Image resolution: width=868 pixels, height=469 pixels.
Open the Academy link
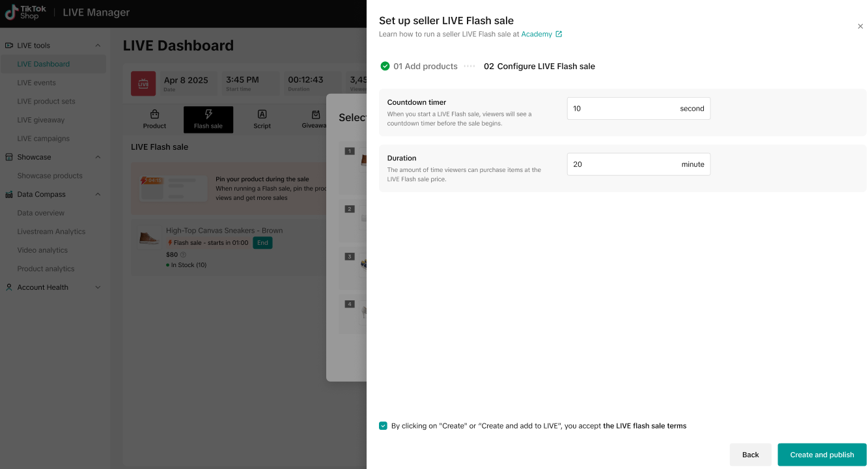(x=536, y=35)
